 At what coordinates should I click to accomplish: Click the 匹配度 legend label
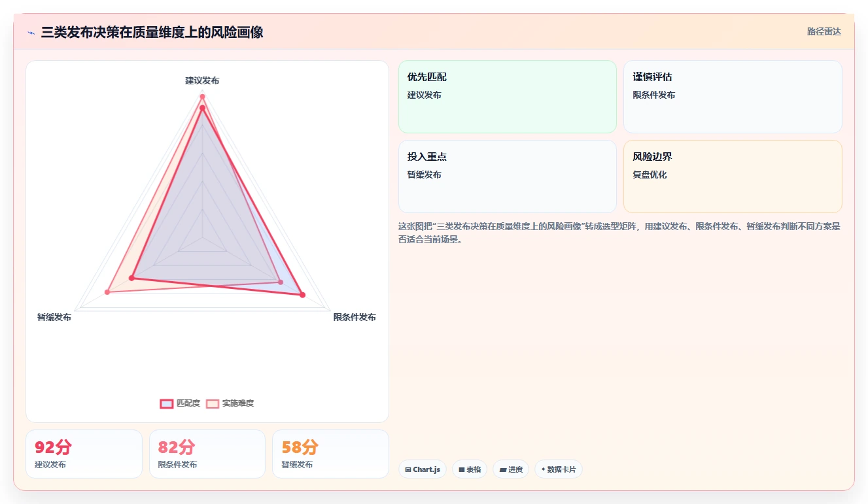tap(188, 403)
